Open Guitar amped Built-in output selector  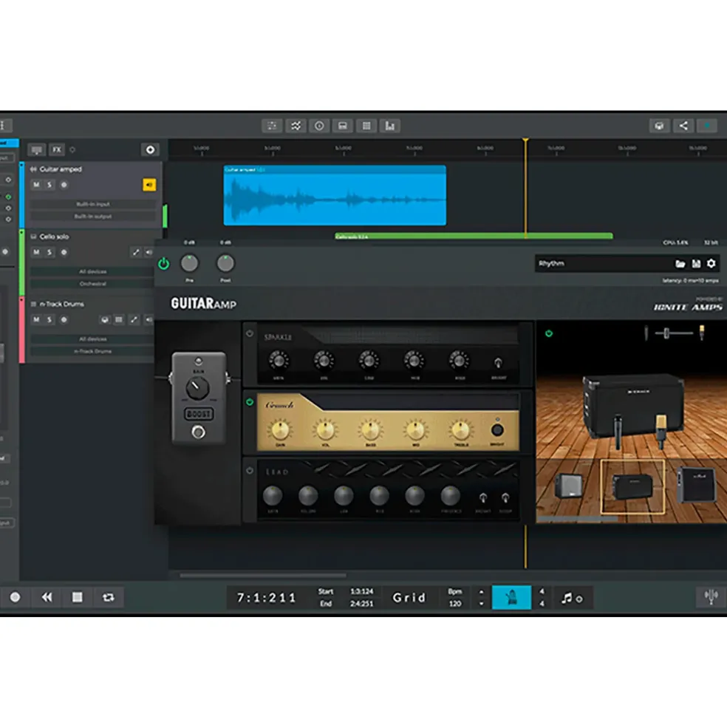point(93,217)
